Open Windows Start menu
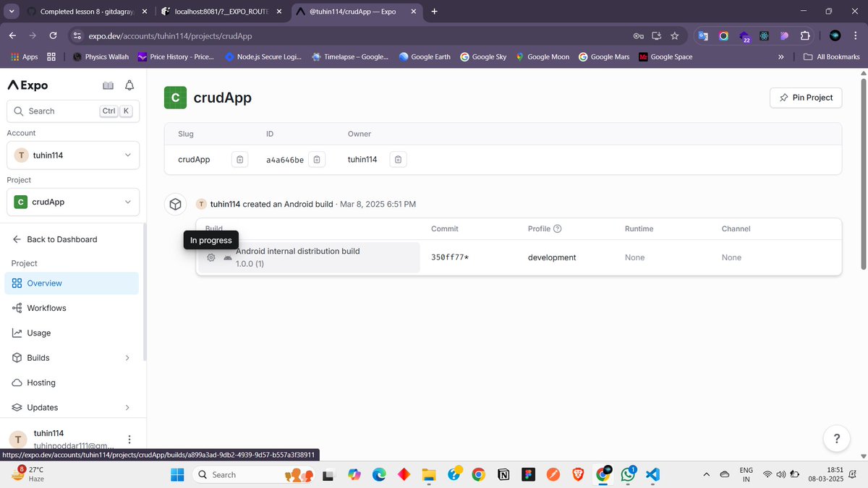This screenshot has height=488, width=868. tap(177, 474)
